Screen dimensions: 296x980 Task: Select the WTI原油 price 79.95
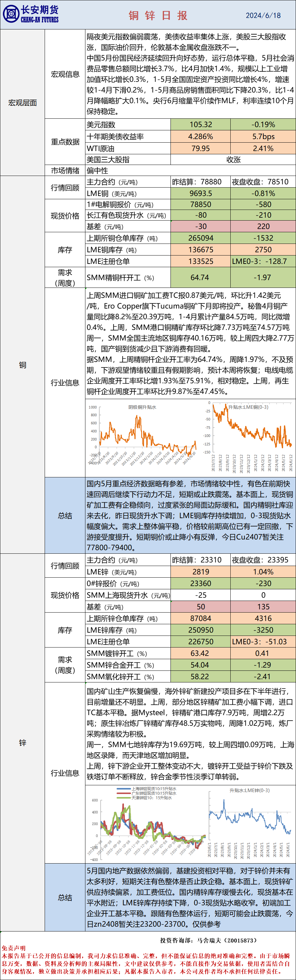point(201,148)
